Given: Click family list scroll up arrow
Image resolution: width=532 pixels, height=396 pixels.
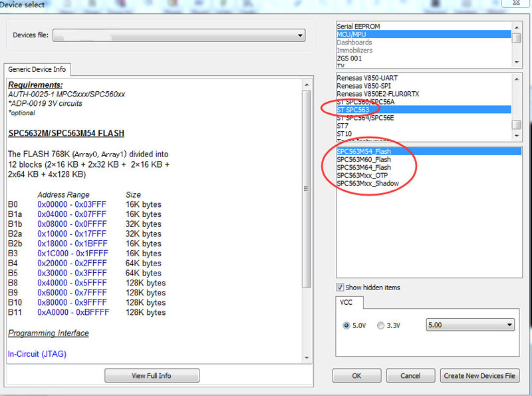Looking at the screenshot, I should tap(517, 79).
